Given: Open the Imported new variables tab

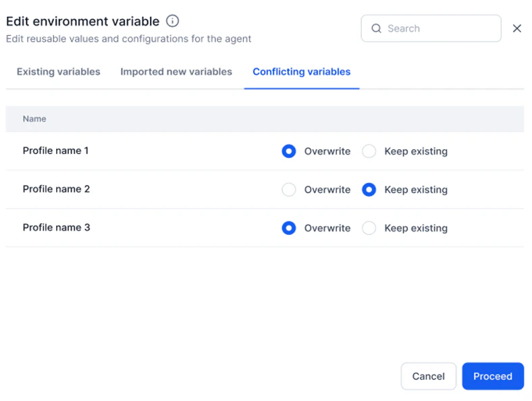Looking at the screenshot, I should pyautogui.click(x=176, y=72).
